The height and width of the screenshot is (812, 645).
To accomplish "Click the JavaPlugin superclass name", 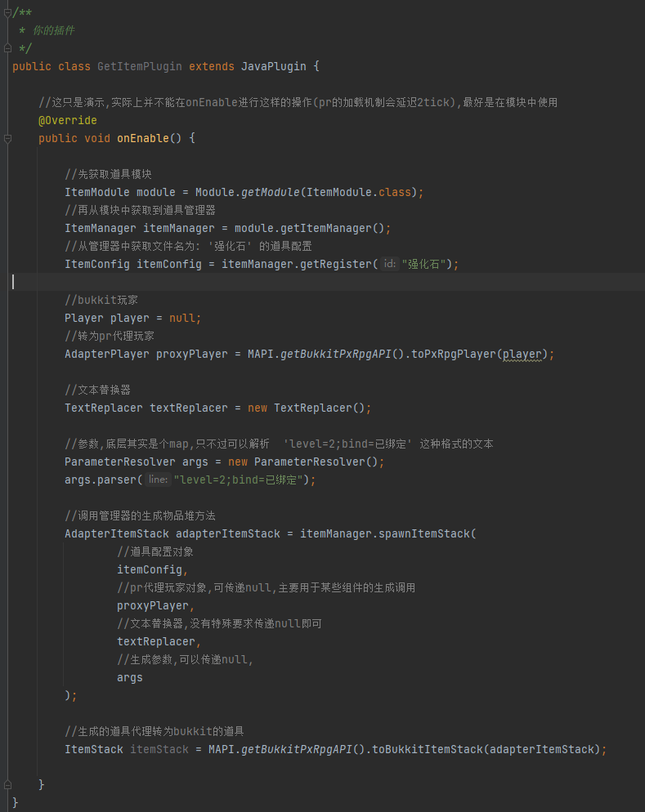I will pyautogui.click(x=274, y=66).
